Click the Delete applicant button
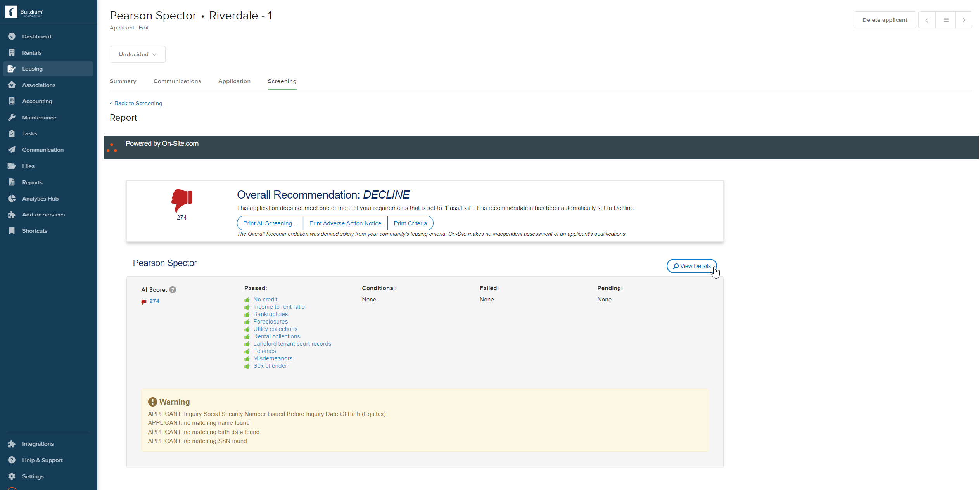Viewport: 980px width, 490px height. tap(885, 19)
